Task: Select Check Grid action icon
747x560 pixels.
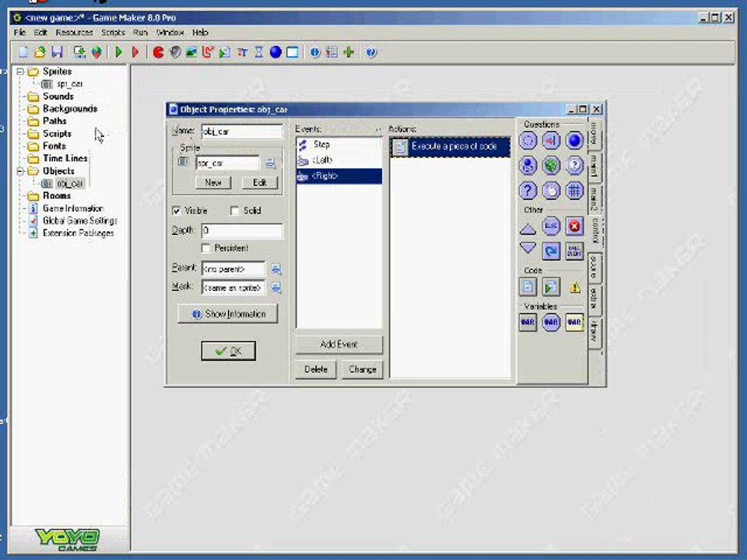Action: 574,191
